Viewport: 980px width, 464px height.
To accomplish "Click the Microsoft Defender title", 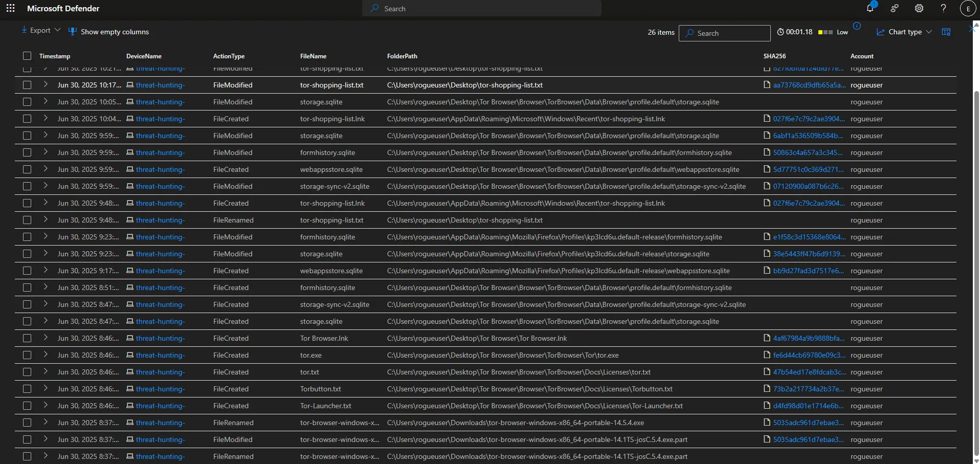I will 63,8.
